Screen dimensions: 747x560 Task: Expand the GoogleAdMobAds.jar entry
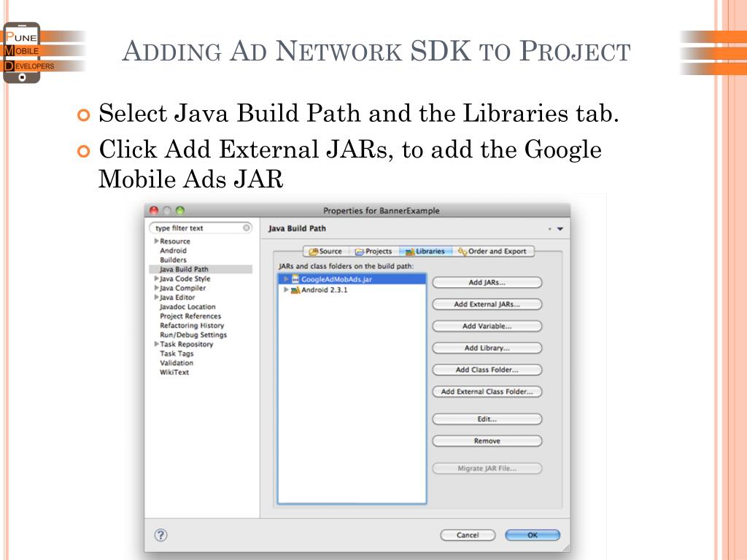[286, 279]
